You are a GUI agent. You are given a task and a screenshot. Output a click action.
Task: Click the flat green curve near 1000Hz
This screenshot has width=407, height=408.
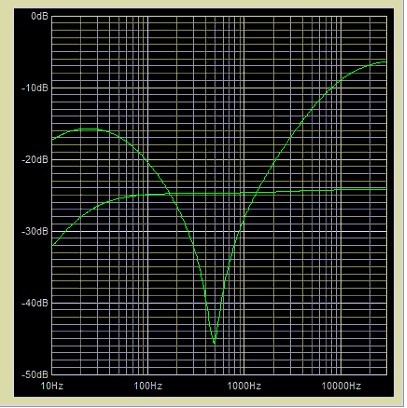[x=244, y=193]
